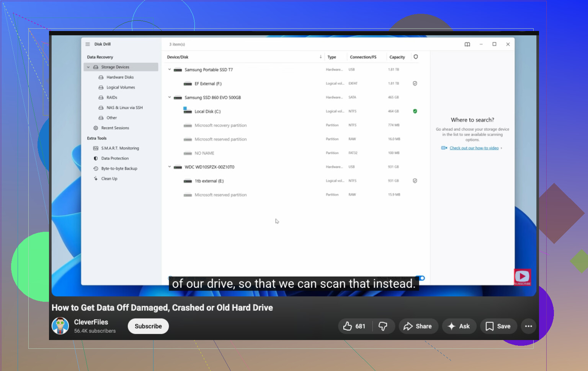
Task: Sort by Type column header
Action: [332, 57]
